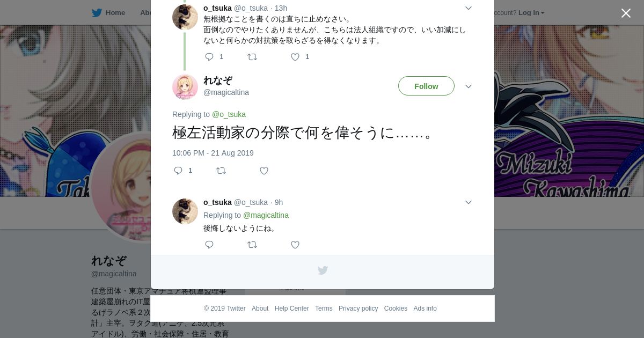Retweet o_tsuka's 9h reply tweet
Screen dimensions: 644x338
pyautogui.click(x=252, y=245)
